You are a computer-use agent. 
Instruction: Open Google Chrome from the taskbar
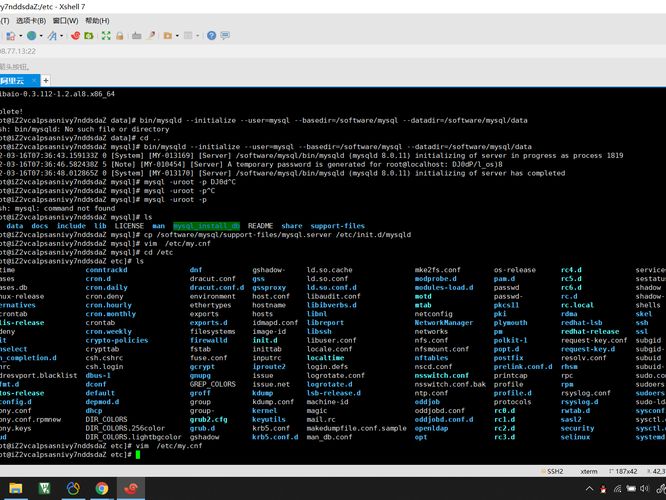tap(102, 489)
